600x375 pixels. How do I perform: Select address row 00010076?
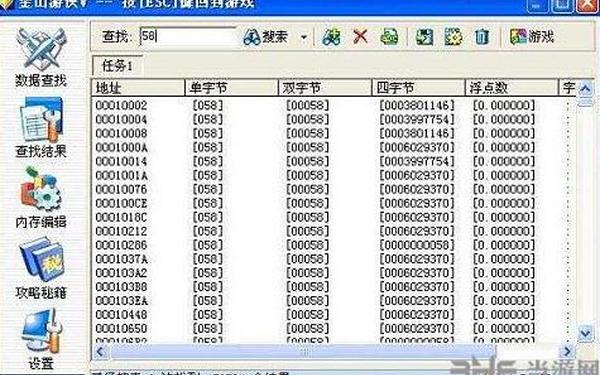pyautogui.click(x=121, y=189)
